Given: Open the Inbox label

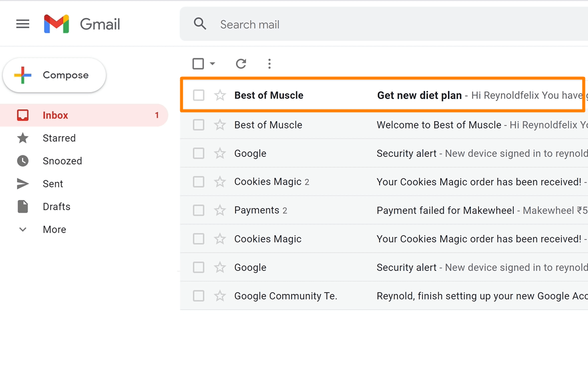Looking at the screenshot, I should pos(55,115).
